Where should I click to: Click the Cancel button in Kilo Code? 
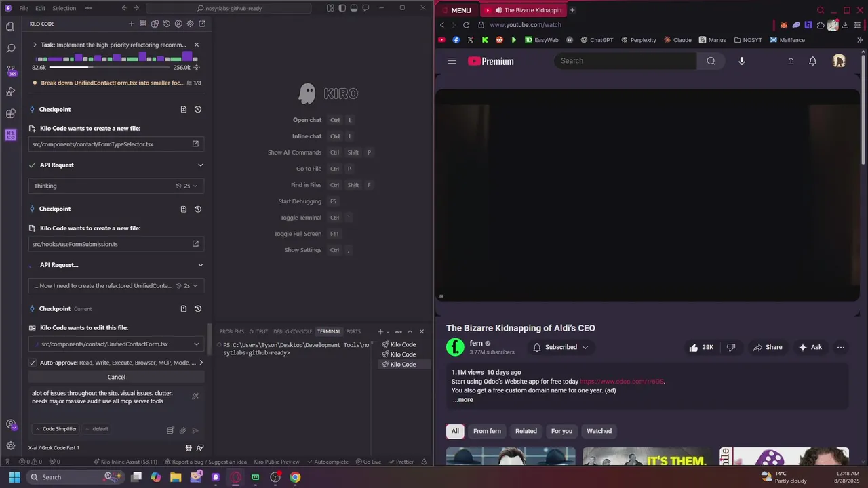pos(117,377)
